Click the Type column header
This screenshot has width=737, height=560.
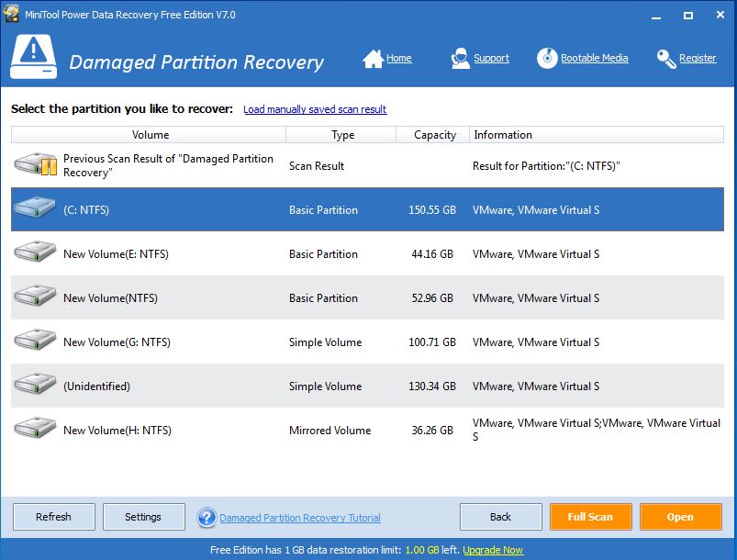tap(342, 135)
